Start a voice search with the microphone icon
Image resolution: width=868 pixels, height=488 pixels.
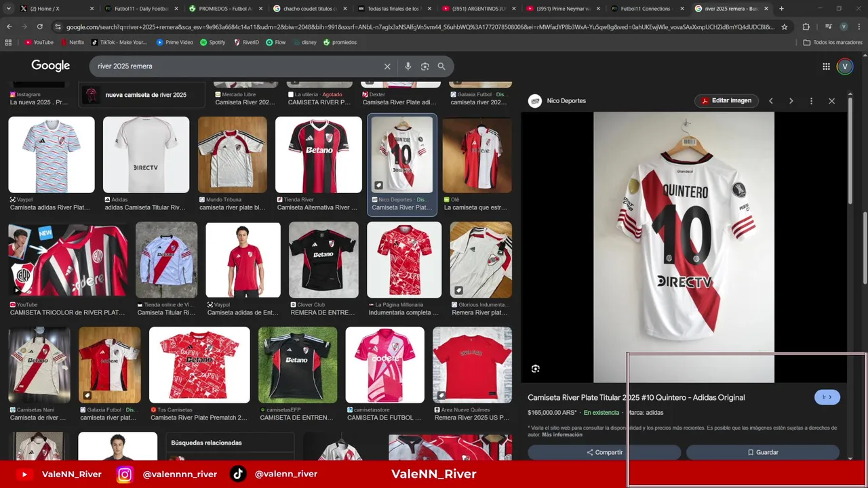(x=408, y=66)
